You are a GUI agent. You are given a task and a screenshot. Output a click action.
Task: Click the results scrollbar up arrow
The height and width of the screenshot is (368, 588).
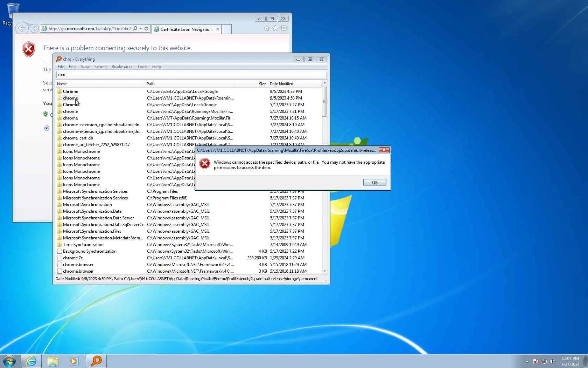point(324,83)
